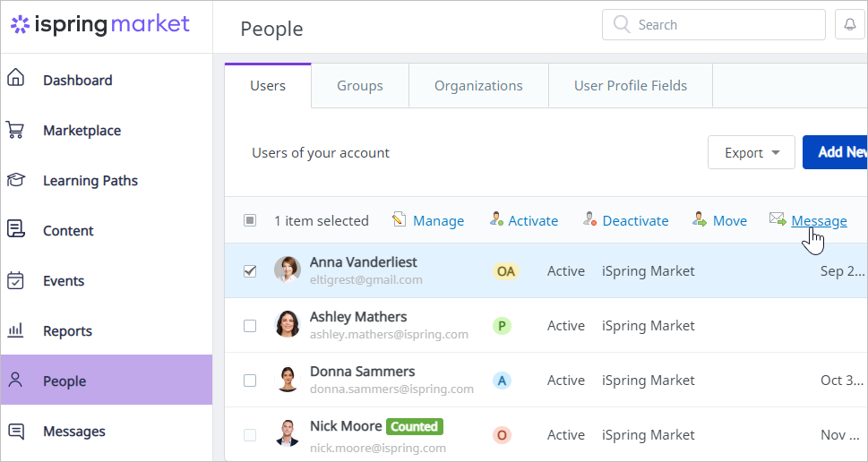Check Donna Sammers' checkbox
868x462 pixels.
click(250, 381)
